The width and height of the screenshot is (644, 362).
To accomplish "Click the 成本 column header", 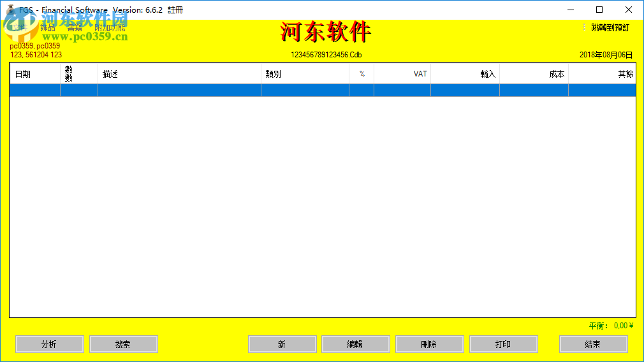I will point(534,74).
